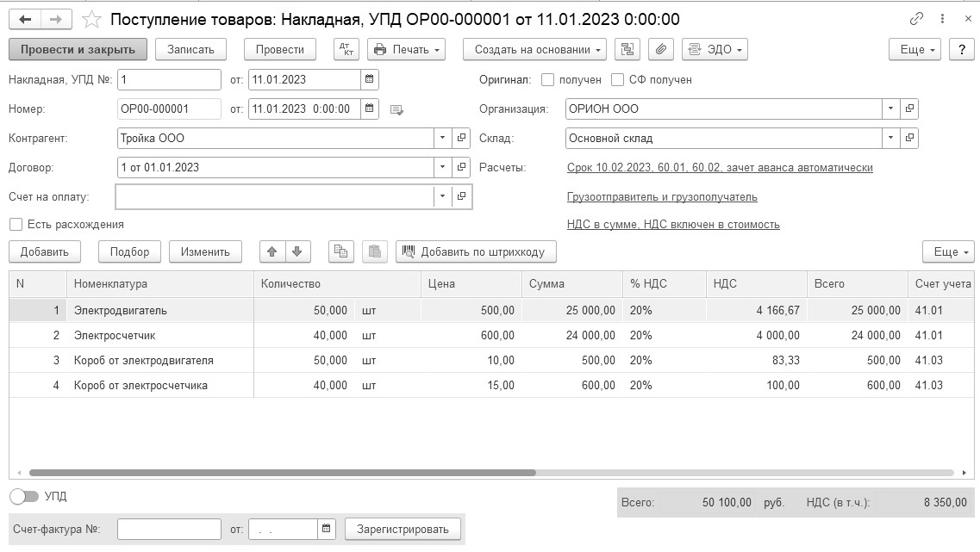
Task: Focus Накладная, УПД № field
Action: (170, 79)
